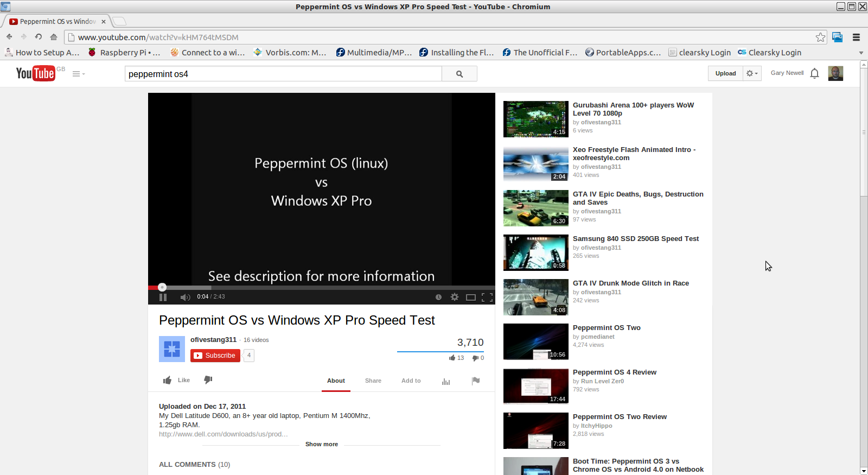Click the thumbs down dislike icon

pyautogui.click(x=208, y=380)
